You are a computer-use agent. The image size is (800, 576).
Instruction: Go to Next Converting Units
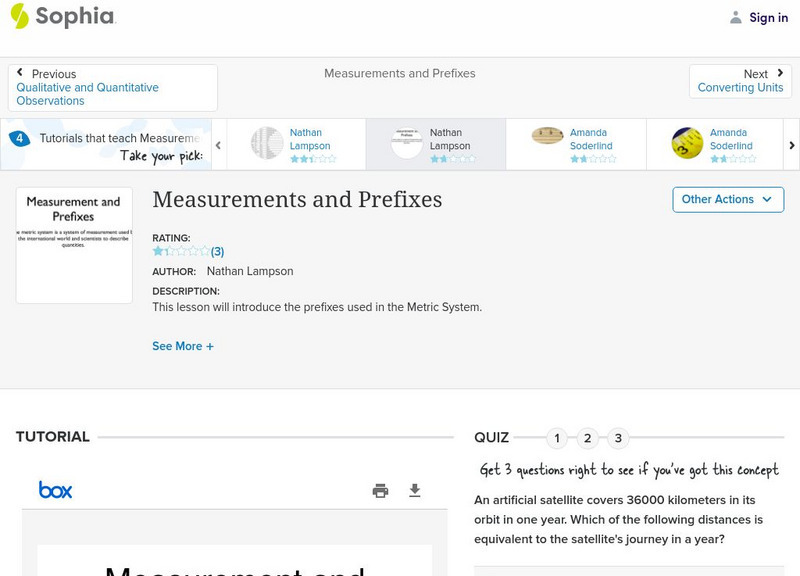click(740, 81)
